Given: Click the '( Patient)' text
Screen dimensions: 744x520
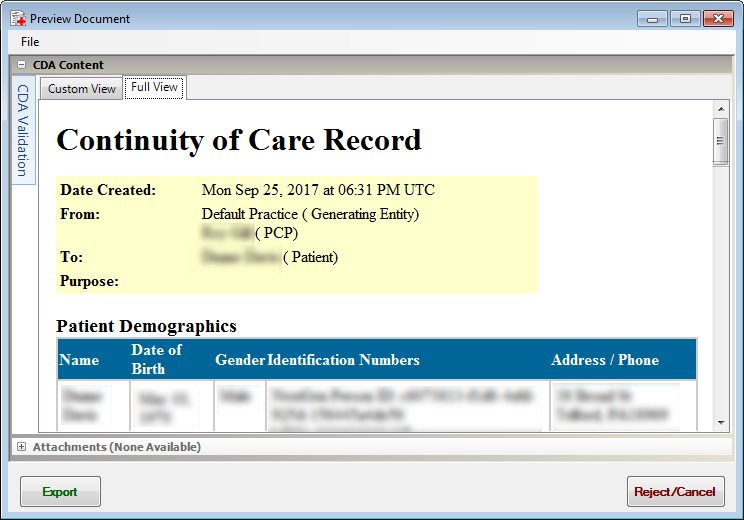Looking at the screenshot, I should [311, 257].
